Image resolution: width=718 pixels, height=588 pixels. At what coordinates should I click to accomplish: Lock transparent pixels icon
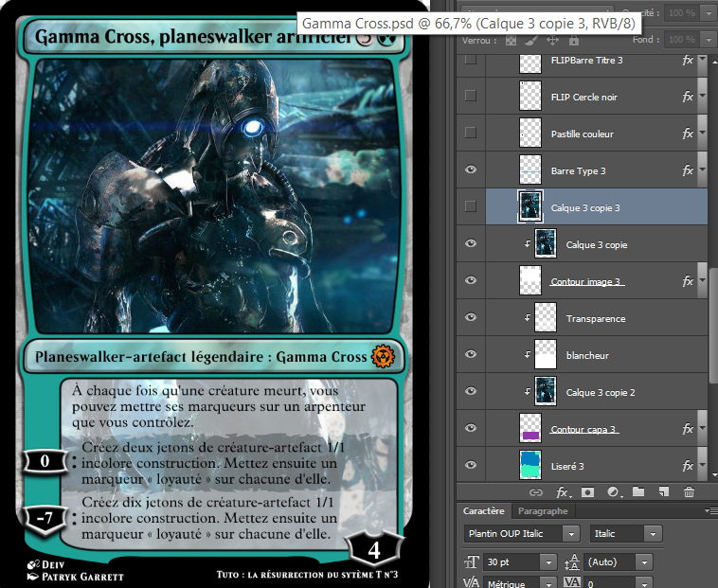511,41
